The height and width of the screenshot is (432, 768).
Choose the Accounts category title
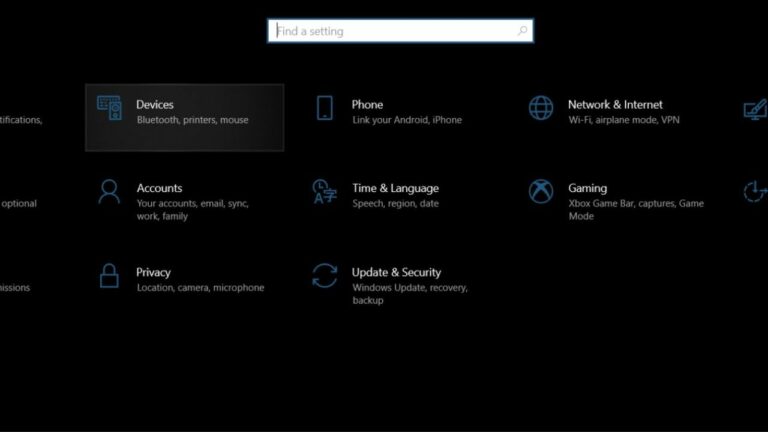point(159,188)
